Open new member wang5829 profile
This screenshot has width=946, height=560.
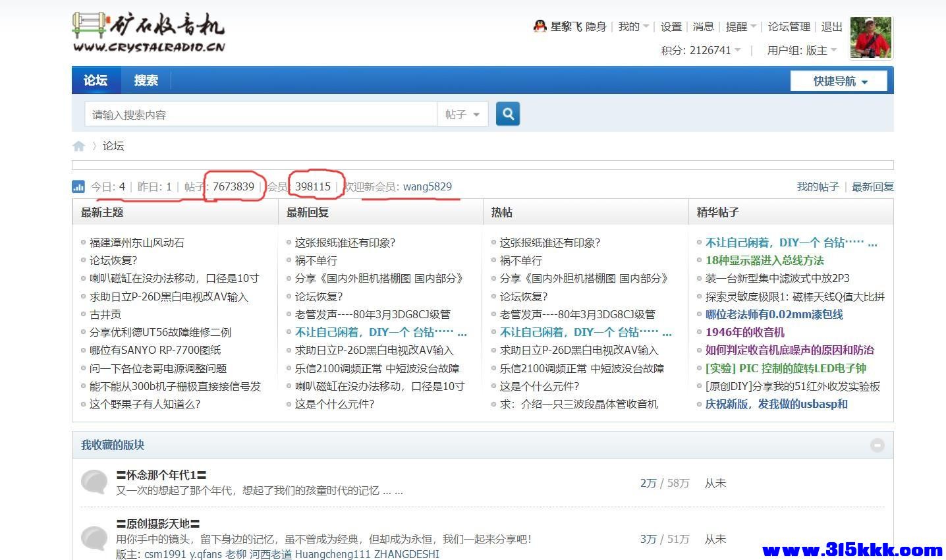point(427,186)
